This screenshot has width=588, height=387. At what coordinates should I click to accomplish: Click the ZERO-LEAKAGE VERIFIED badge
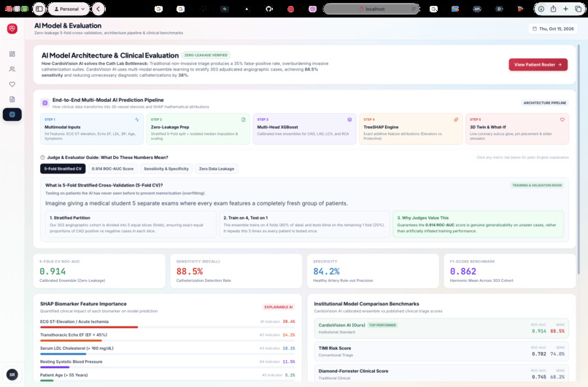coord(206,55)
